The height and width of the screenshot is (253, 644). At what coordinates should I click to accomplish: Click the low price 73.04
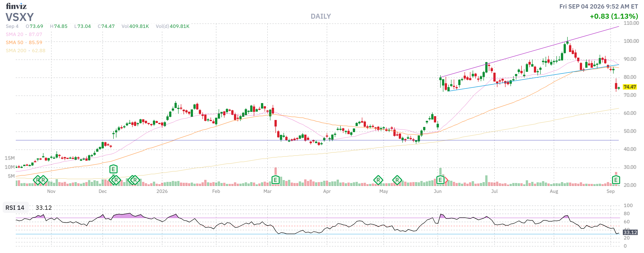84,26
